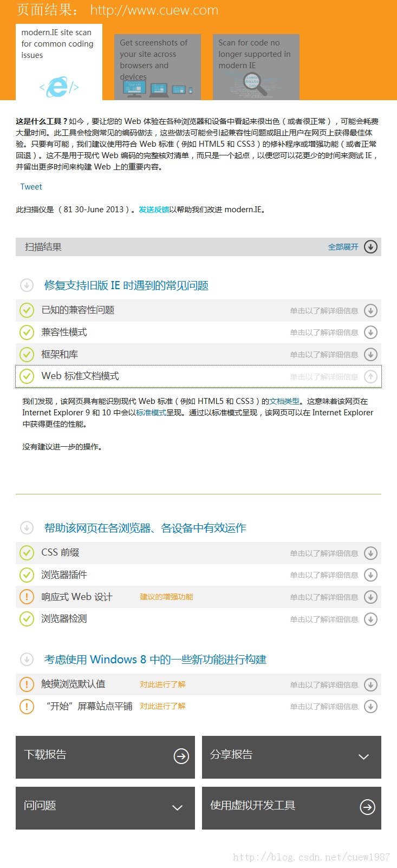Image resolution: width=397 pixels, height=868 pixels.
Task: Open Get screenshots across browsers tab
Action: [158, 67]
